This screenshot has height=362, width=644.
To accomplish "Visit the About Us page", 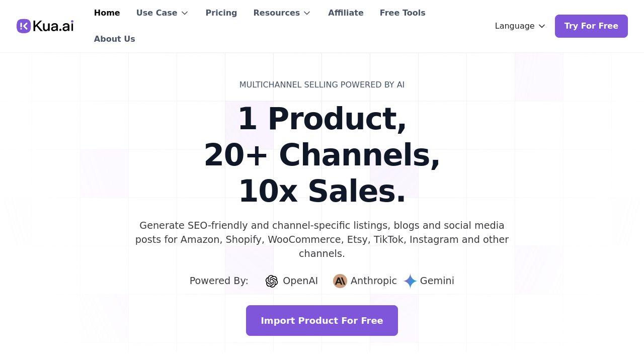I will point(114,39).
